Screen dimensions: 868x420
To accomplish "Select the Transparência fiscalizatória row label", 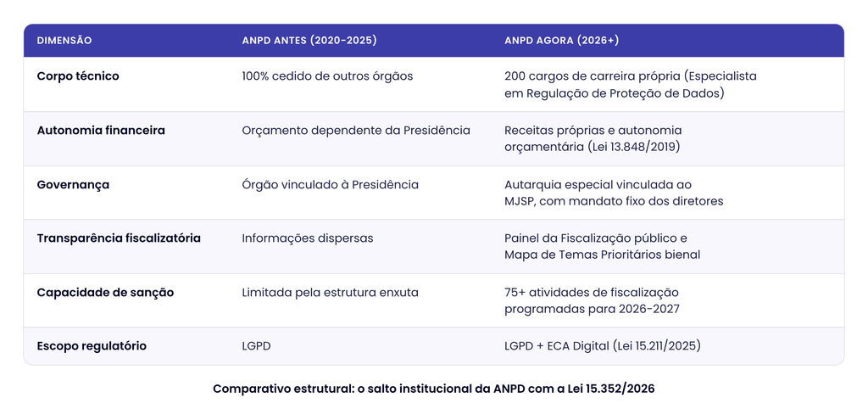I will pyautogui.click(x=119, y=238).
